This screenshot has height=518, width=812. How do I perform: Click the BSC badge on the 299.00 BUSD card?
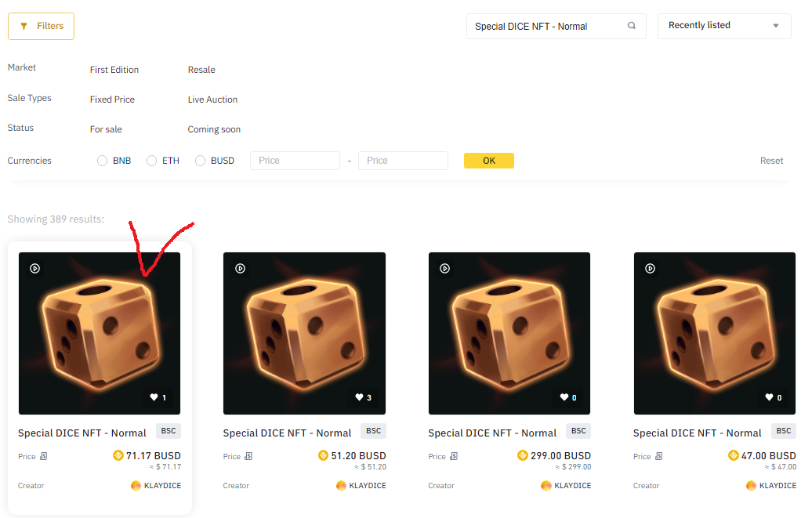[578, 431]
